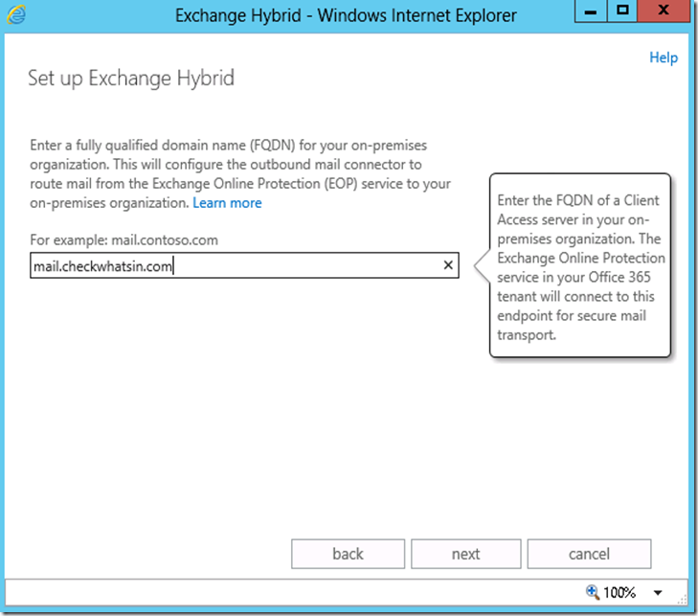The width and height of the screenshot is (698, 616).
Task: Go back to the previous step
Action: coord(348,554)
